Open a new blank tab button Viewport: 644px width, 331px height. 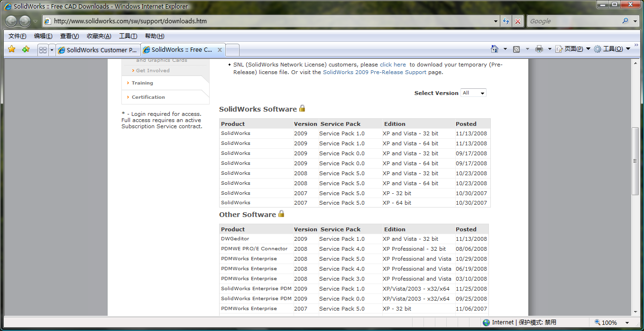(x=232, y=50)
